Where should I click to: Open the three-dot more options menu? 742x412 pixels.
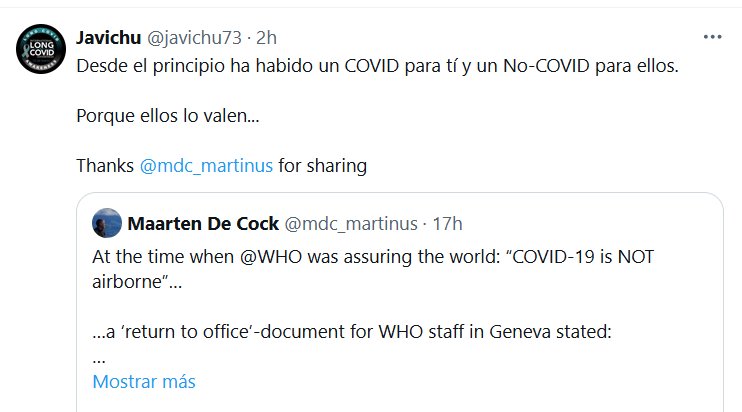click(712, 37)
